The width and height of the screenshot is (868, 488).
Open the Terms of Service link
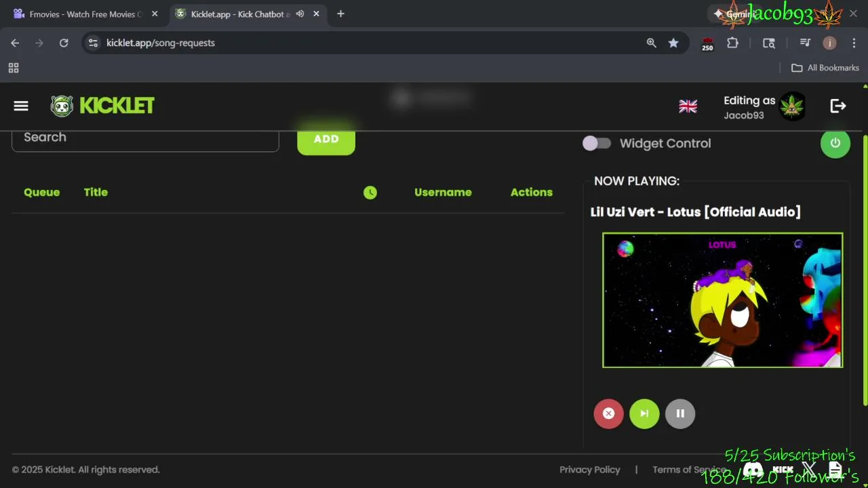[689, 470]
